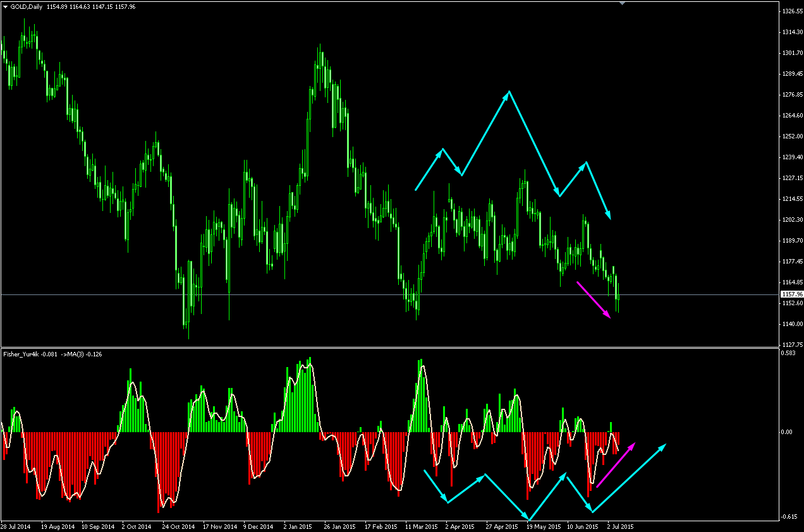Click the 0.583 indicator scale value
Viewport: 804px width, 532px height.
(x=789, y=352)
